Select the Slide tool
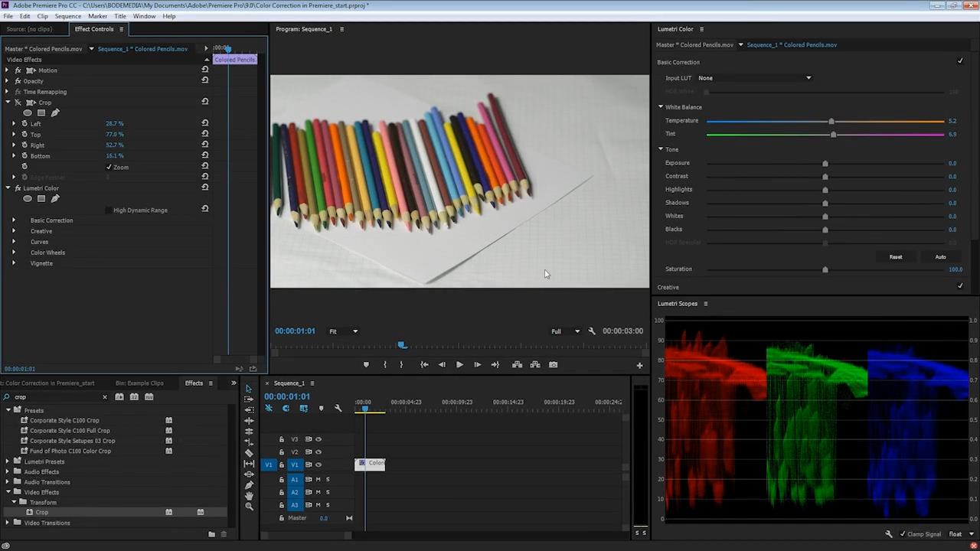 tap(248, 474)
